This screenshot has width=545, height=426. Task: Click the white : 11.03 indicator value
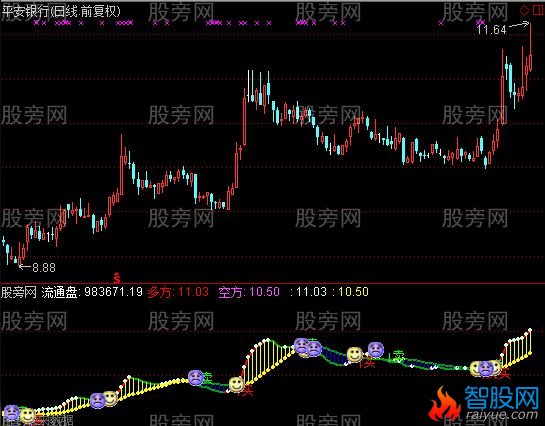[x=308, y=292]
